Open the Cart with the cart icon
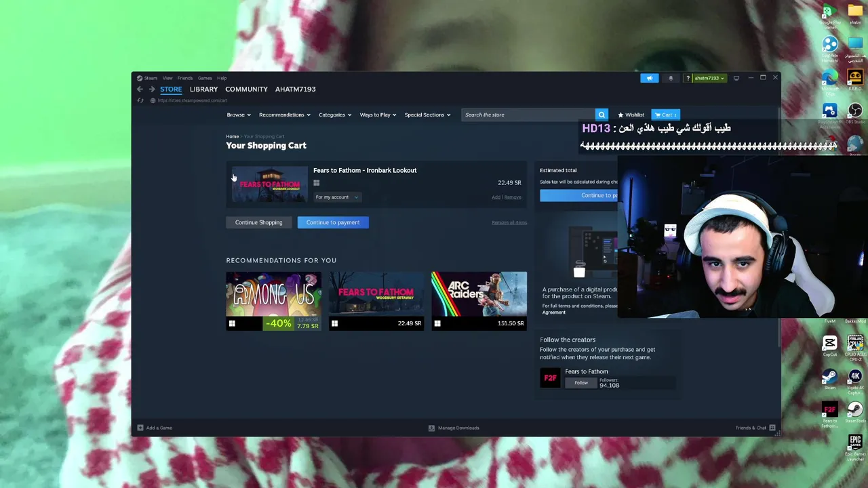 [666, 115]
